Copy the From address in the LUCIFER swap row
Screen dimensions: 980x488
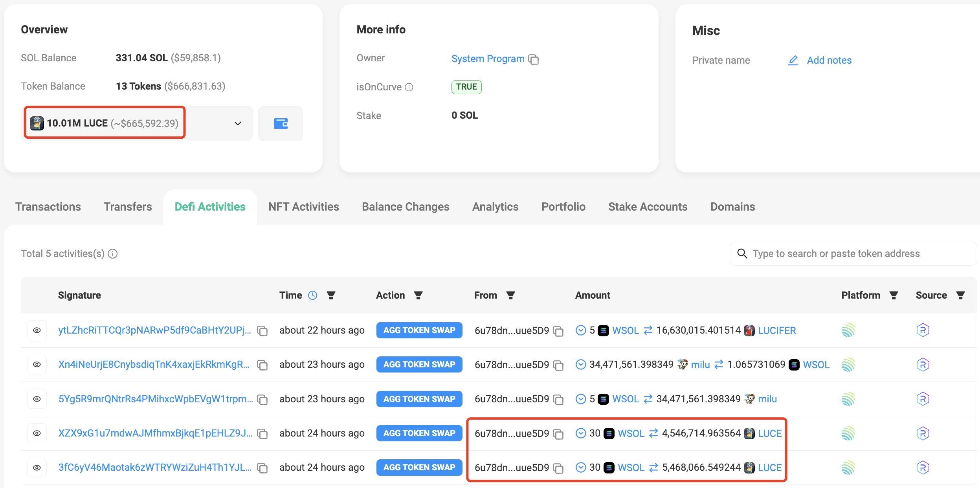point(558,331)
